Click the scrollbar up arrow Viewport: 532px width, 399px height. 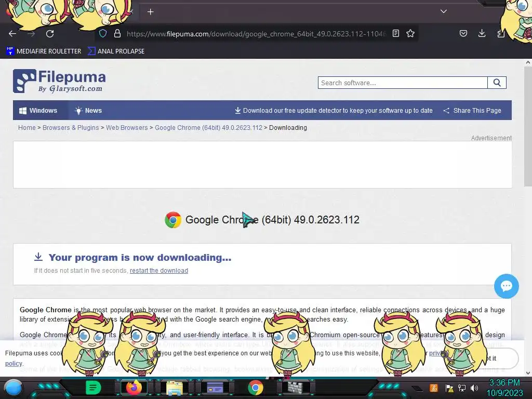(x=528, y=62)
